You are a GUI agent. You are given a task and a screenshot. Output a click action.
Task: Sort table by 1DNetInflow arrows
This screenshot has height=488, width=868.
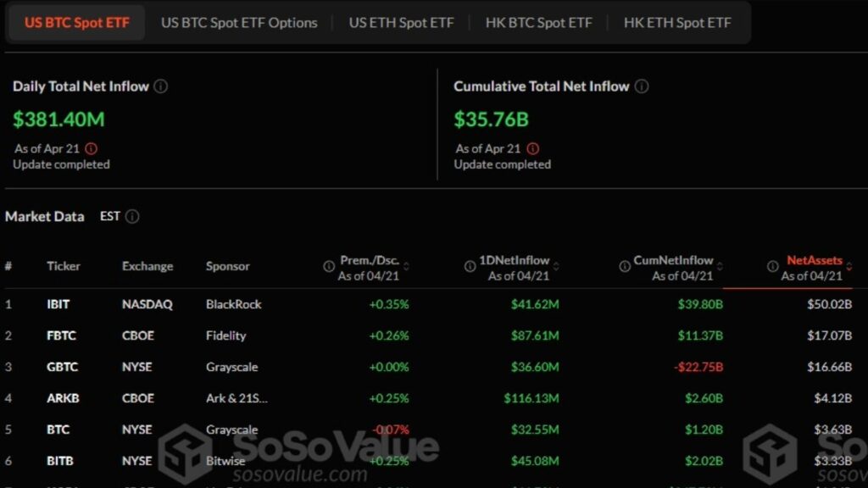[x=555, y=266]
